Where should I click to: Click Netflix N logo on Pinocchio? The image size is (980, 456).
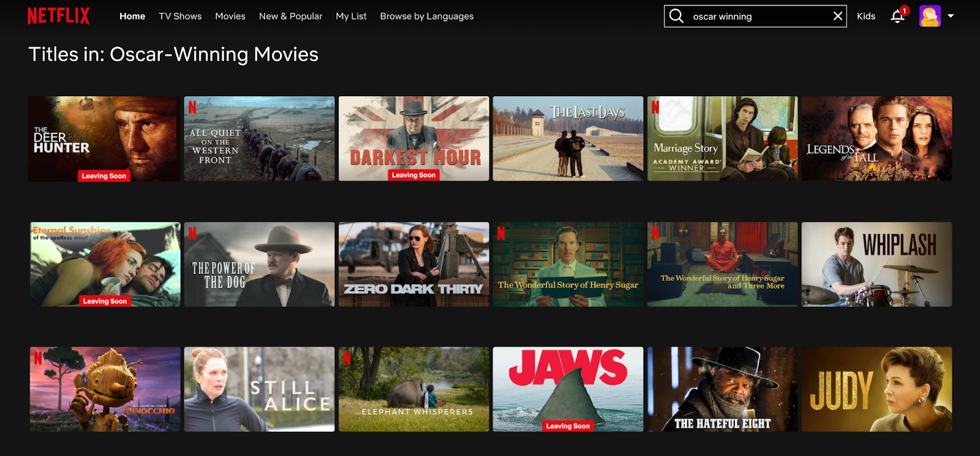38,358
